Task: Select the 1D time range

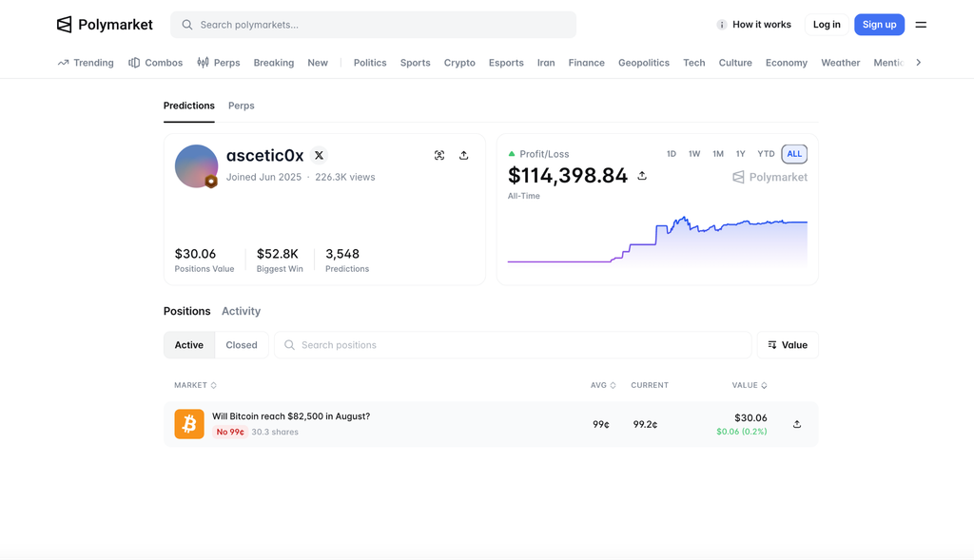Action: coord(671,154)
